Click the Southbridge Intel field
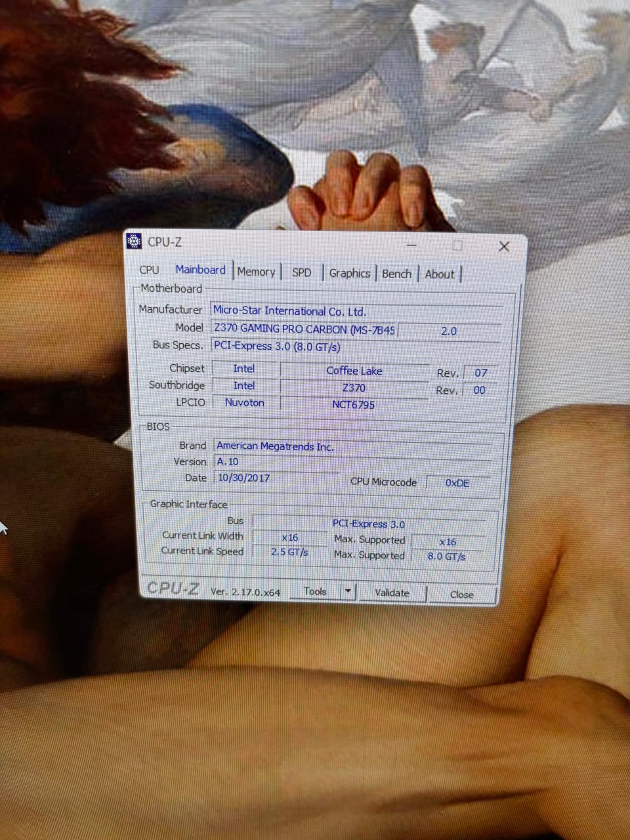The height and width of the screenshot is (840, 630). point(244,386)
